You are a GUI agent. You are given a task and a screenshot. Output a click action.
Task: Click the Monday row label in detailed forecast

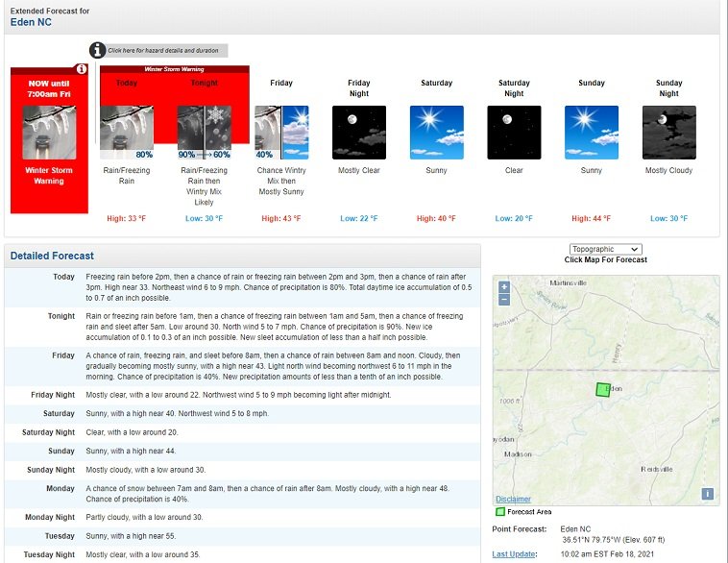(61, 489)
